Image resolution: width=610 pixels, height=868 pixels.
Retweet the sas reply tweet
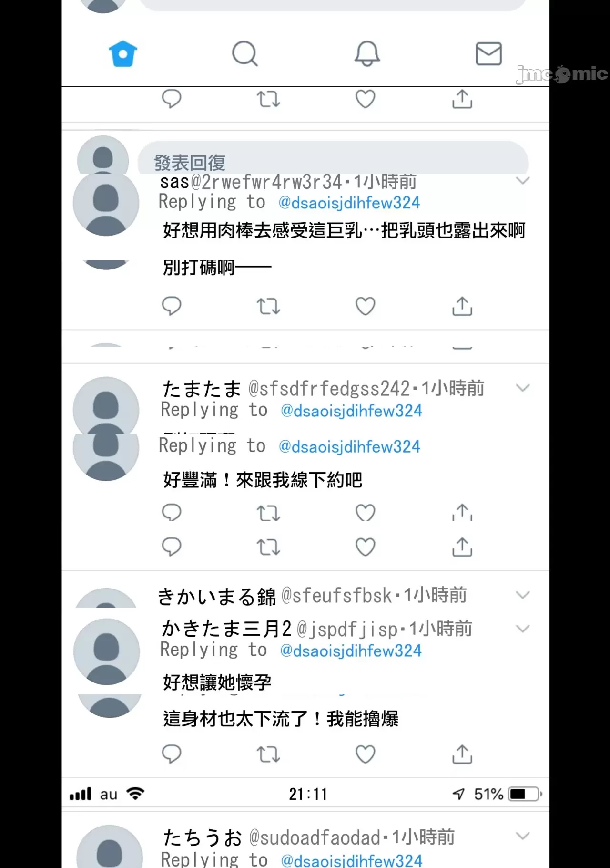coord(268,306)
